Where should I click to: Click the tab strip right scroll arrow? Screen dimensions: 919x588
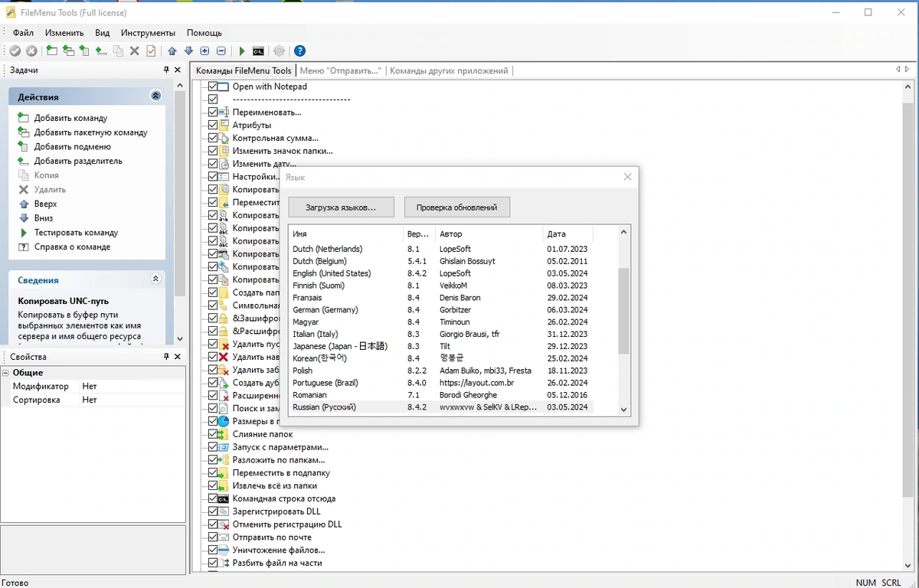[x=908, y=70]
